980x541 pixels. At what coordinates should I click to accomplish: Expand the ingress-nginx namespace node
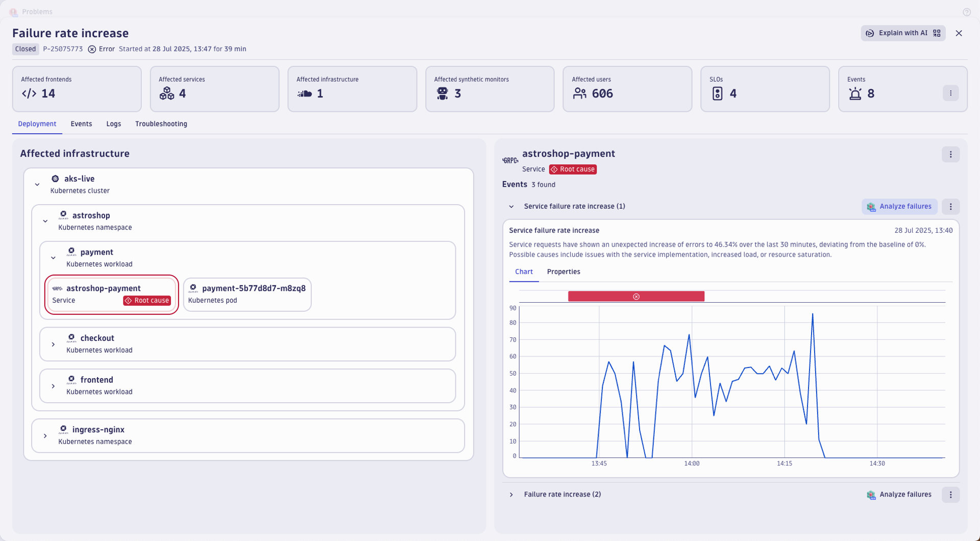45,436
